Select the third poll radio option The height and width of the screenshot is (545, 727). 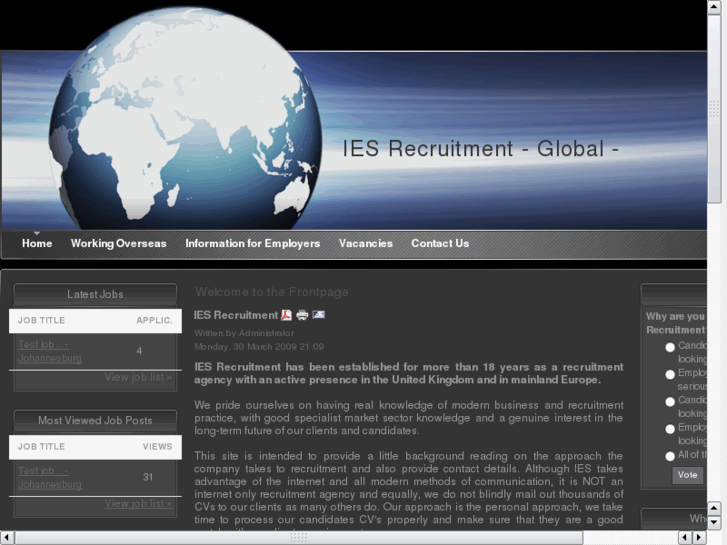(670, 402)
